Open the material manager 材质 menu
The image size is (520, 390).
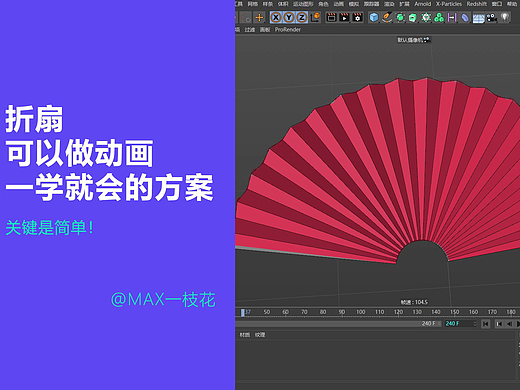coord(245,335)
